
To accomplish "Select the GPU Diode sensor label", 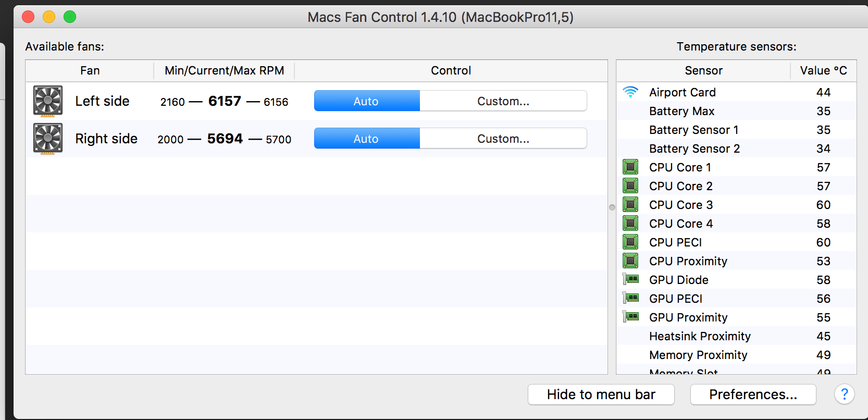I will pos(679,280).
